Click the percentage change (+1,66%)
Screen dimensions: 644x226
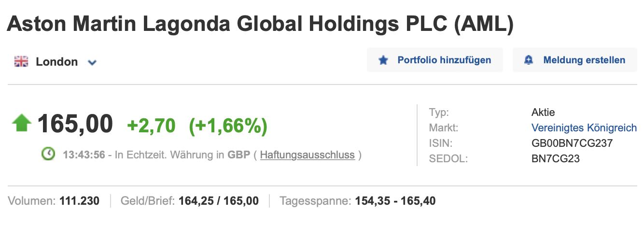click(x=228, y=126)
